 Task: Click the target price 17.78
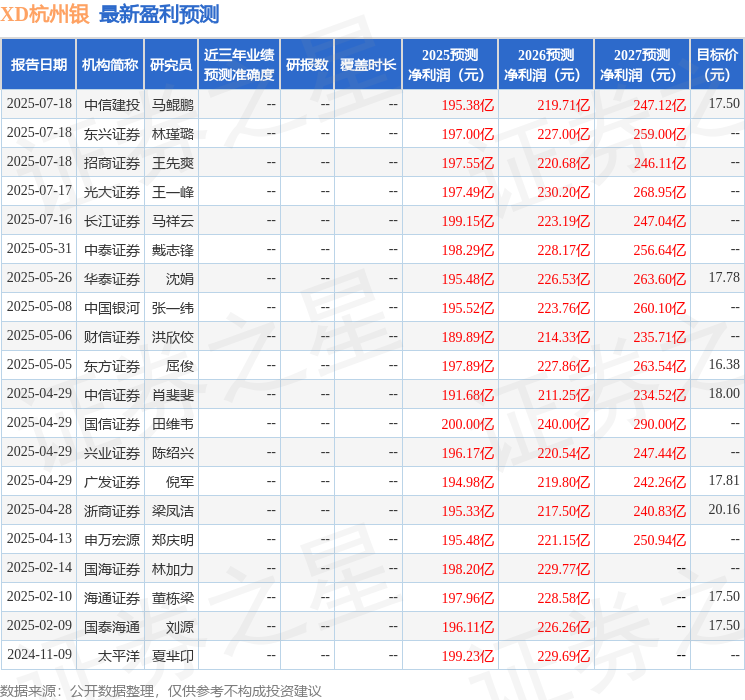click(x=724, y=278)
